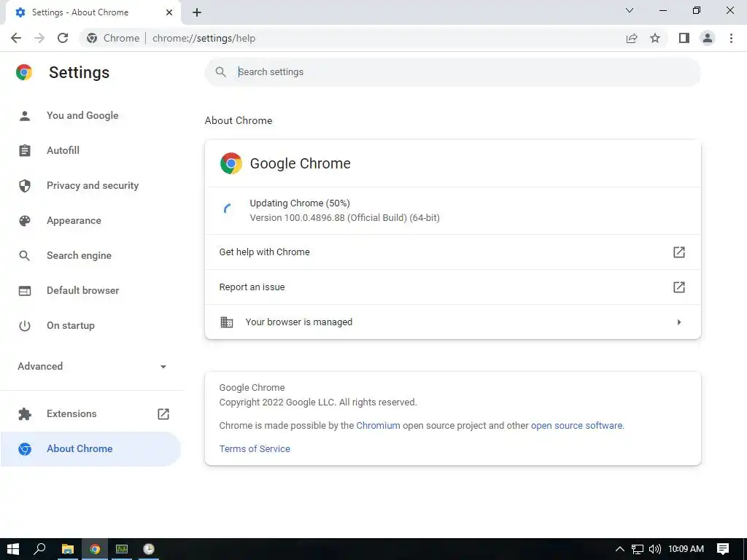Click the updating progress spinner

click(x=228, y=209)
